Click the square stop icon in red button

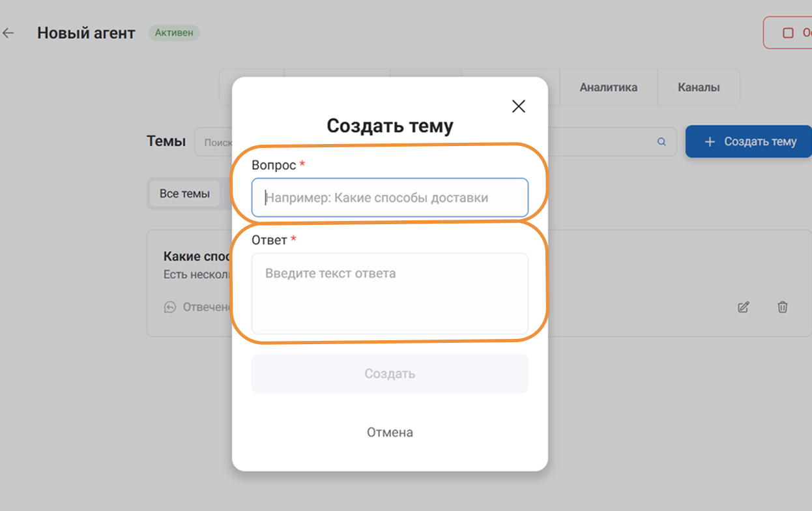(x=788, y=33)
